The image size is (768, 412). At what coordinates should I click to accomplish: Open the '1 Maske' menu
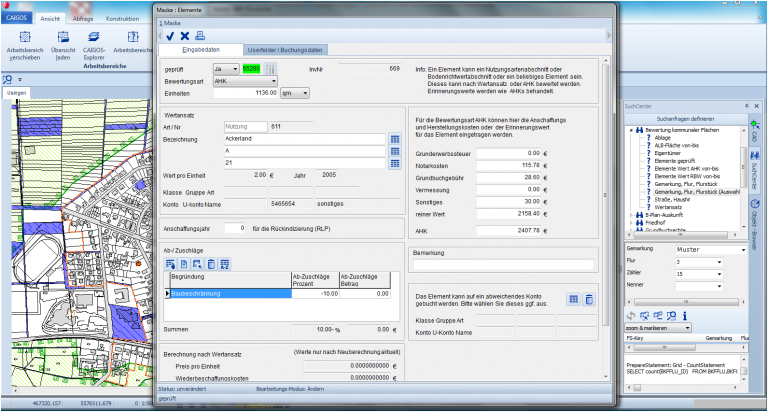[x=170, y=23]
